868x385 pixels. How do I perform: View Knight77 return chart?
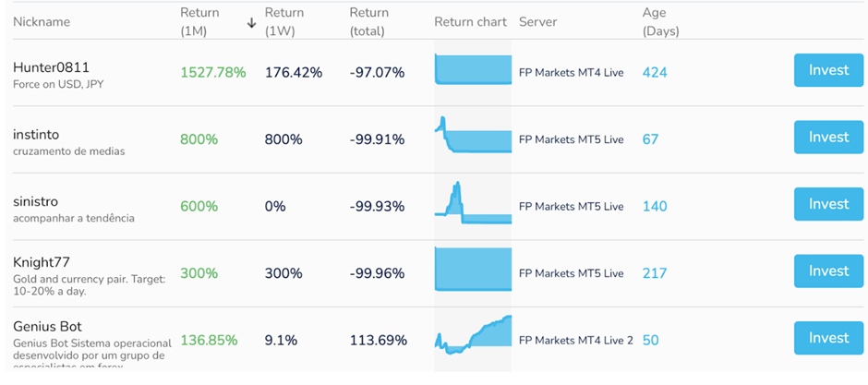(474, 269)
